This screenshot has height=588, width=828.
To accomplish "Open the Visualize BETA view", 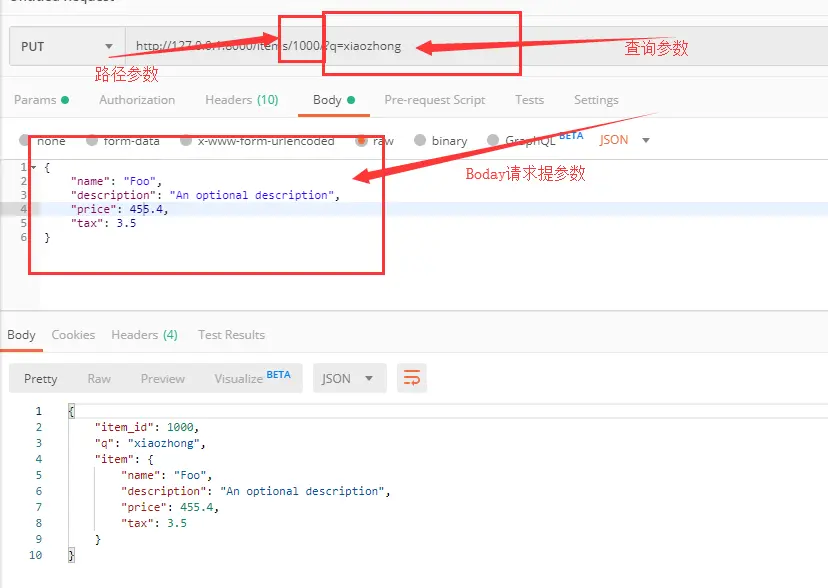I will pyautogui.click(x=252, y=378).
